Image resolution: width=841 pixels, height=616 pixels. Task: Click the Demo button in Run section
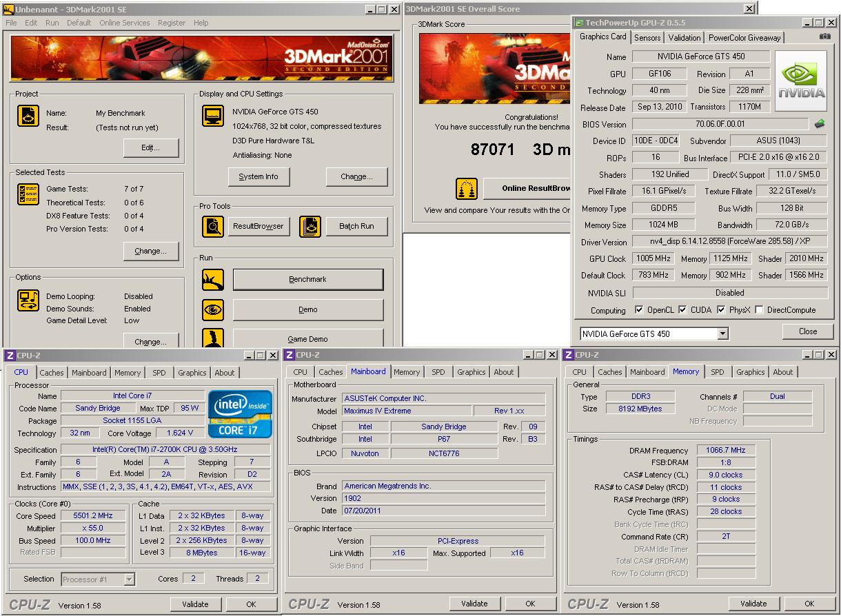coord(308,310)
